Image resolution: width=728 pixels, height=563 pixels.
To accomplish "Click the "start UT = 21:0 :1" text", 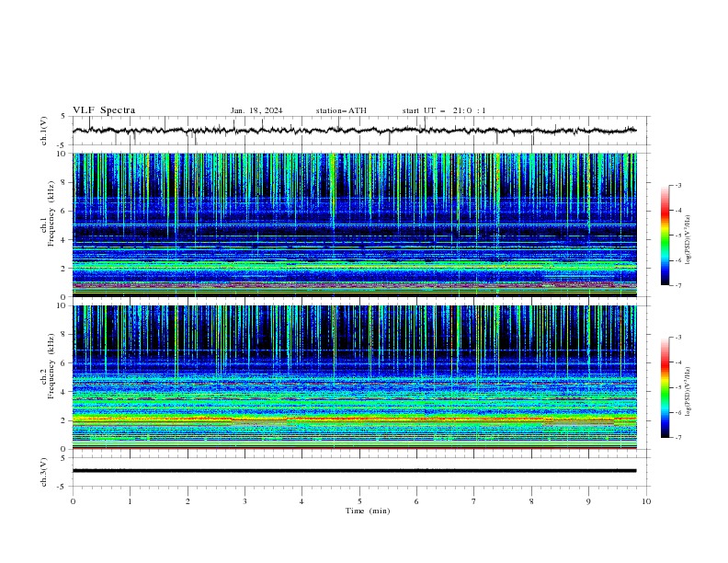I will pyautogui.click(x=444, y=110).
